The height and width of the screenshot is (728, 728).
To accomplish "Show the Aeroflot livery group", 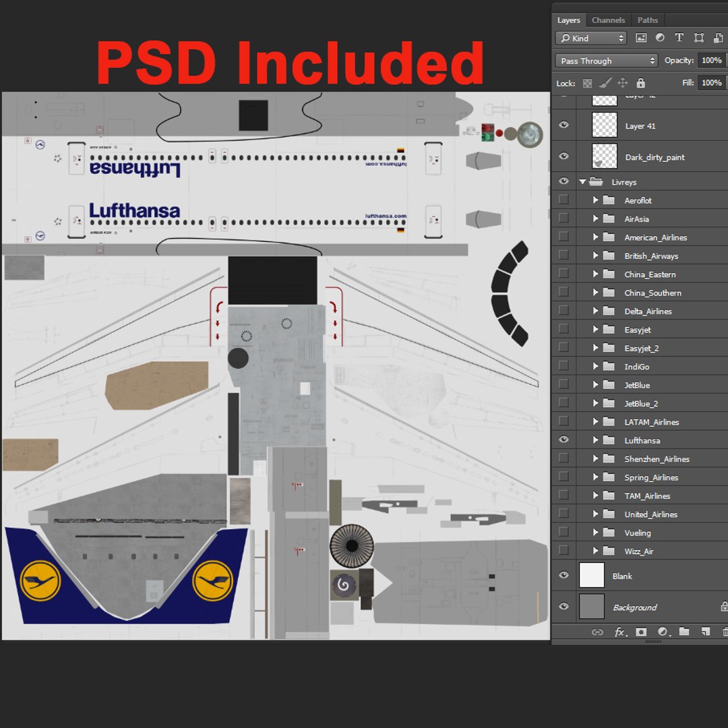I will (564, 199).
